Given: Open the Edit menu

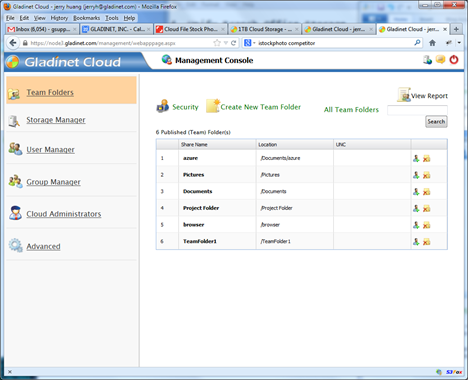Looking at the screenshot, I should click(x=24, y=18).
